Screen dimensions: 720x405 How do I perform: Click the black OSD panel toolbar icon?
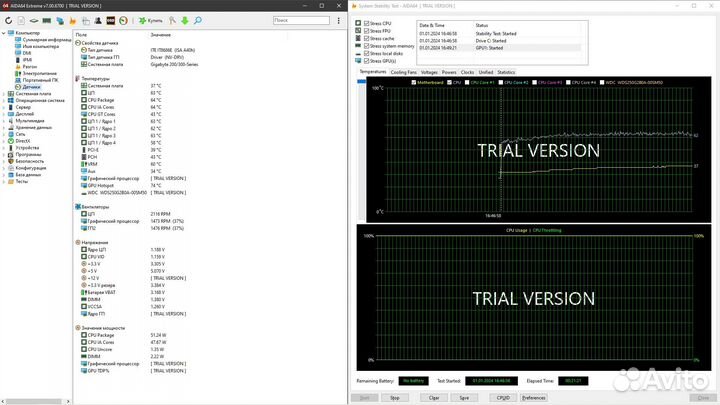[x=111, y=21]
